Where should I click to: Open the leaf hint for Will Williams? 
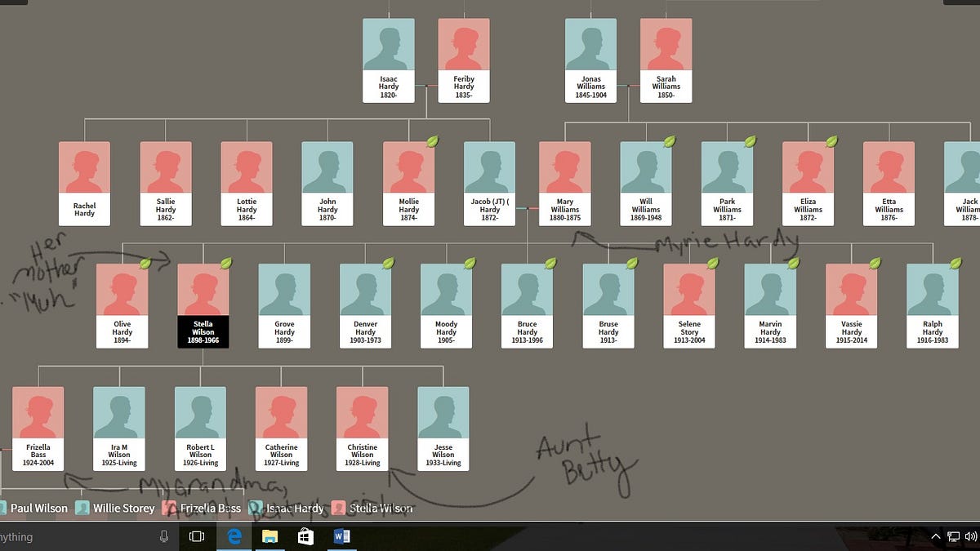[670, 141]
